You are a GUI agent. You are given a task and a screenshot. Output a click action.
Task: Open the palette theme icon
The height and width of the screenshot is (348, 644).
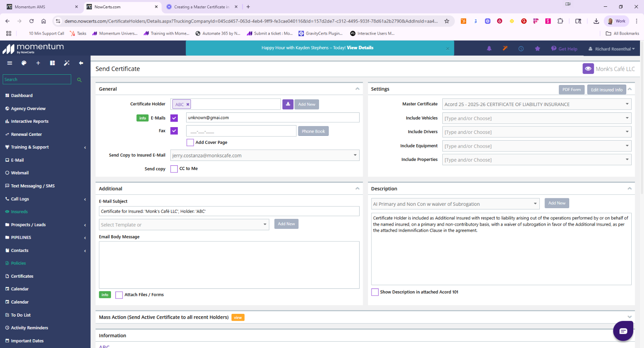coord(24,63)
